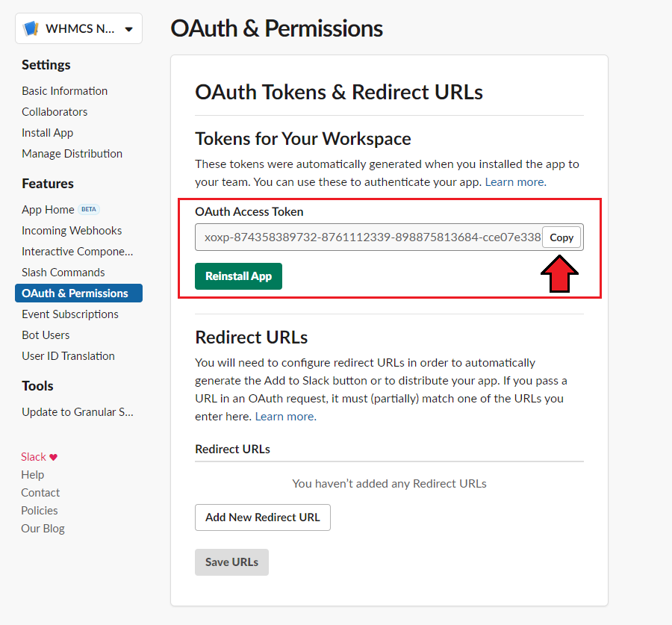The image size is (672, 625).
Task: Select Manage Distribution in the sidebar
Action: (72, 154)
